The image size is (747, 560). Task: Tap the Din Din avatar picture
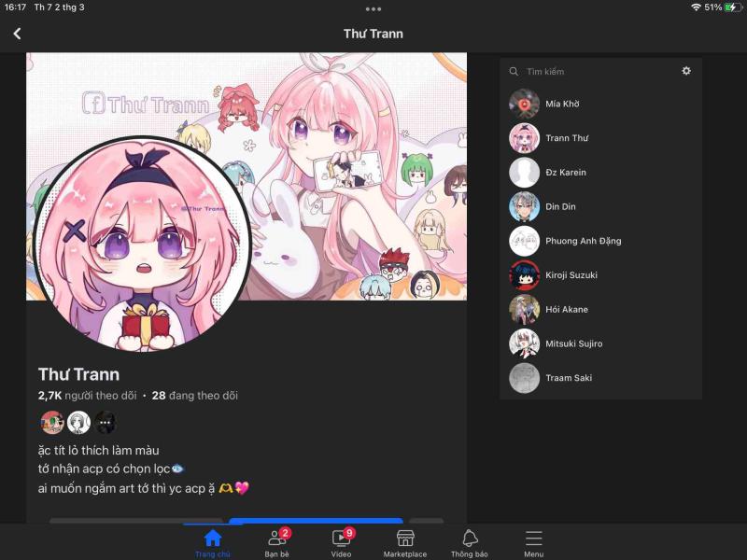tap(524, 206)
